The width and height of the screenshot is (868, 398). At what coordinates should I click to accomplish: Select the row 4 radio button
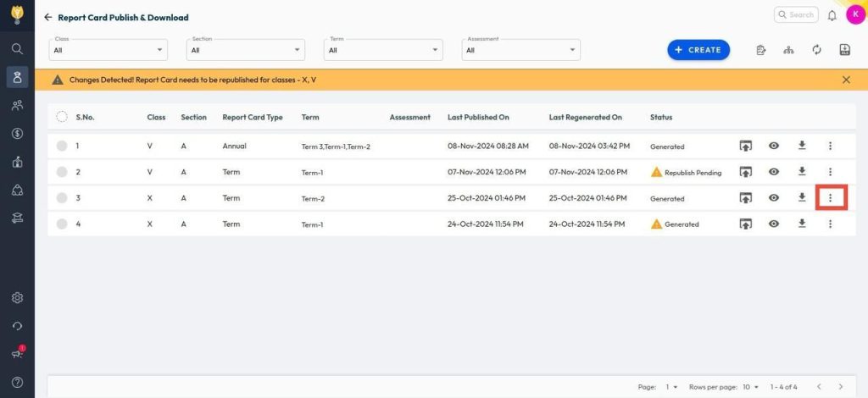[62, 224]
